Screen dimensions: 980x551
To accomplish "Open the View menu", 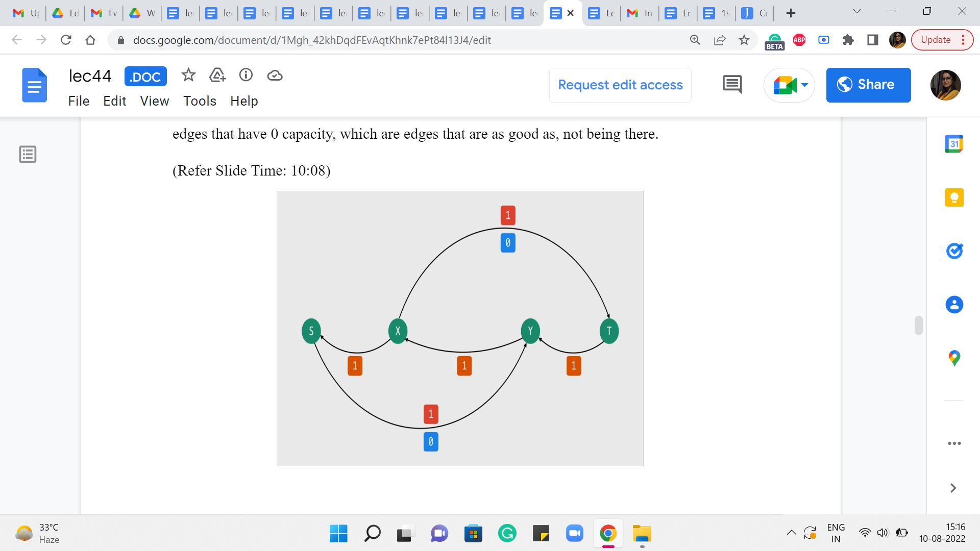I will [x=155, y=101].
